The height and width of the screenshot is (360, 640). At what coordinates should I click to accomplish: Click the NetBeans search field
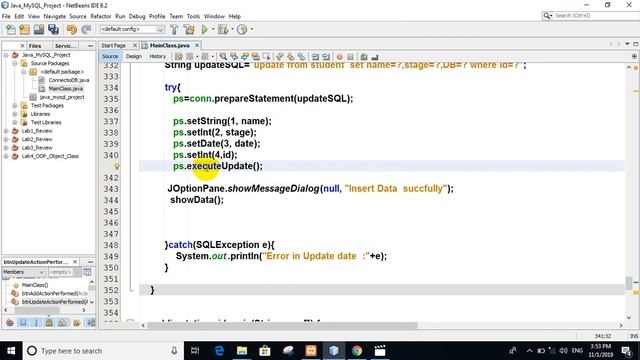591,16
